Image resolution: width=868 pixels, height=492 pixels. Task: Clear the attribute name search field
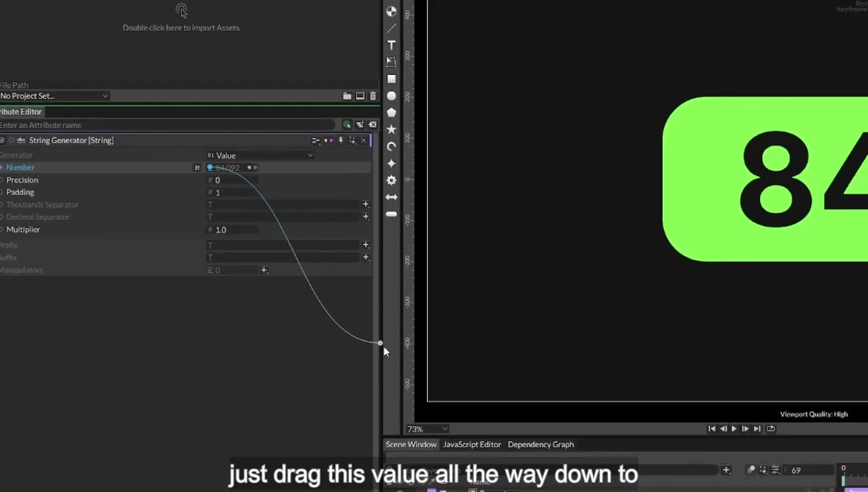[x=373, y=125]
